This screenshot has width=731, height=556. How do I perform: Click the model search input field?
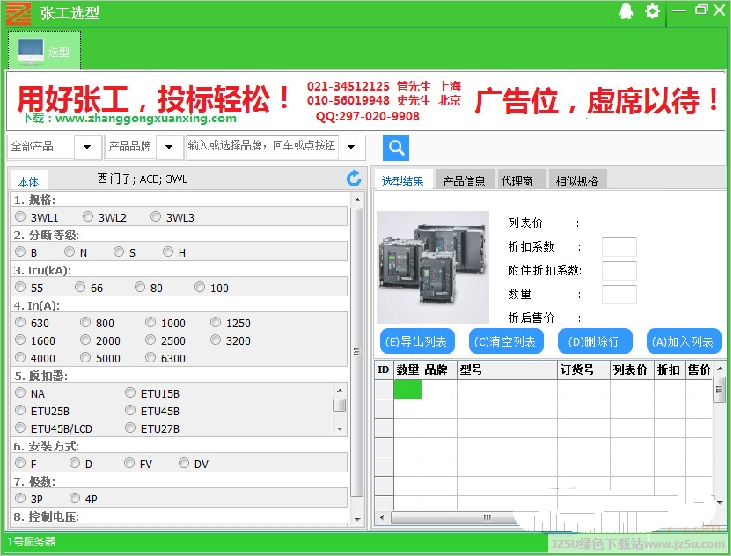(262, 147)
